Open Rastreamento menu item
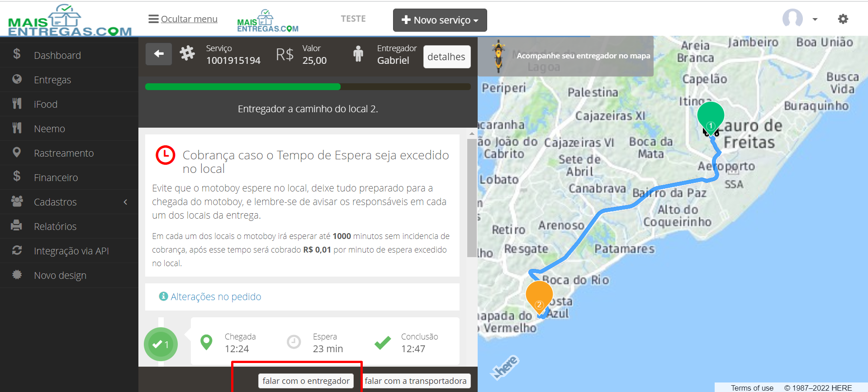Viewport: 868px width, 392px height. point(69,153)
